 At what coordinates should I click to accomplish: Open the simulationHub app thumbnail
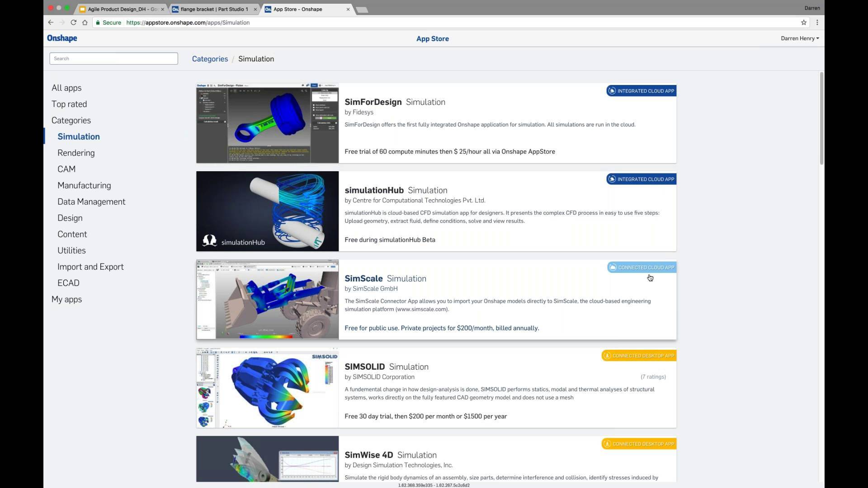pos(267,211)
